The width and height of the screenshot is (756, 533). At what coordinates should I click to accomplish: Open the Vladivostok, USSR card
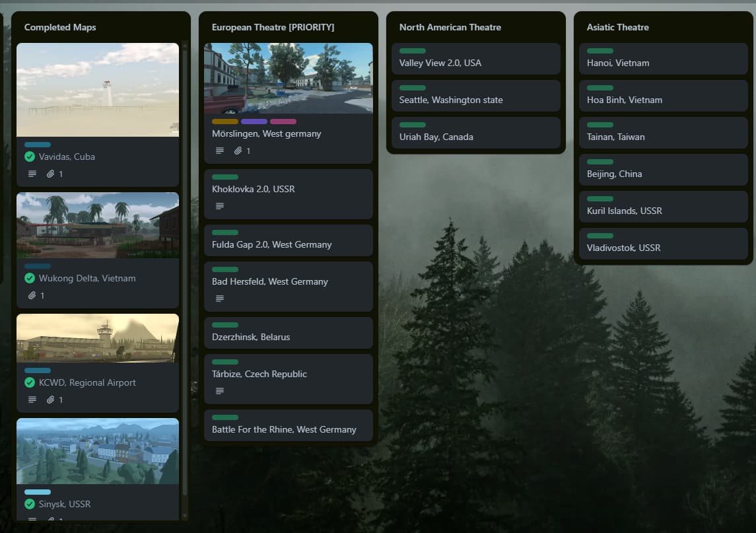[664, 244]
